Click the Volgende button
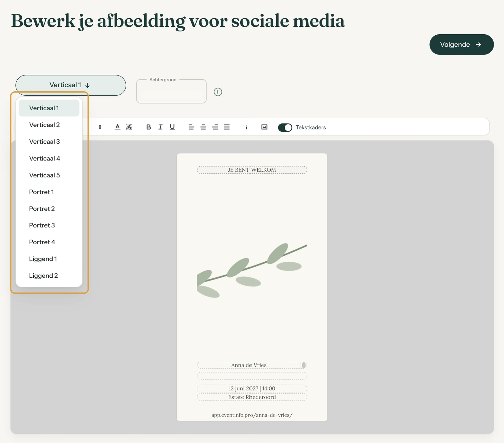 tap(461, 44)
